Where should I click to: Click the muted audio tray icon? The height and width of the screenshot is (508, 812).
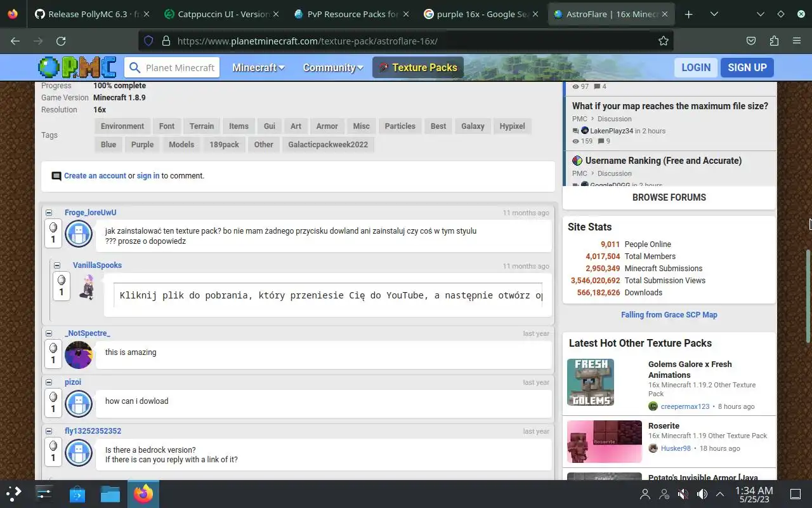click(x=683, y=493)
